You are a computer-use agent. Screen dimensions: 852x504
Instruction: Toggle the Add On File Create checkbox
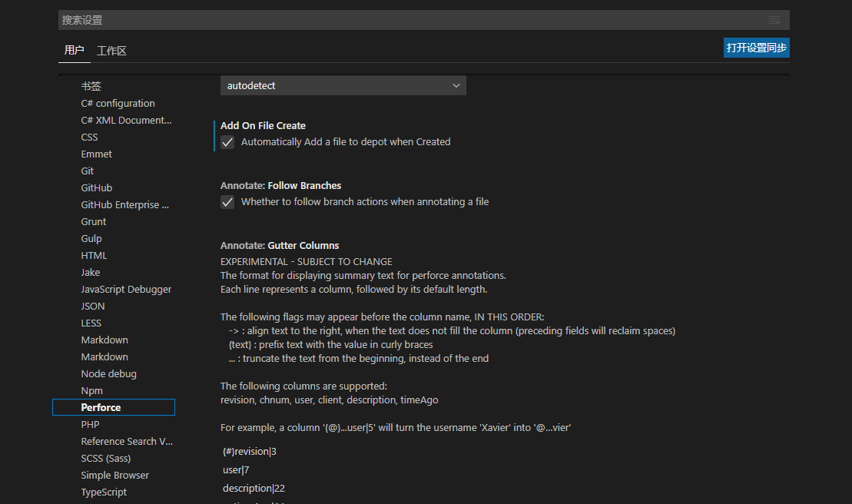pos(227,142)
